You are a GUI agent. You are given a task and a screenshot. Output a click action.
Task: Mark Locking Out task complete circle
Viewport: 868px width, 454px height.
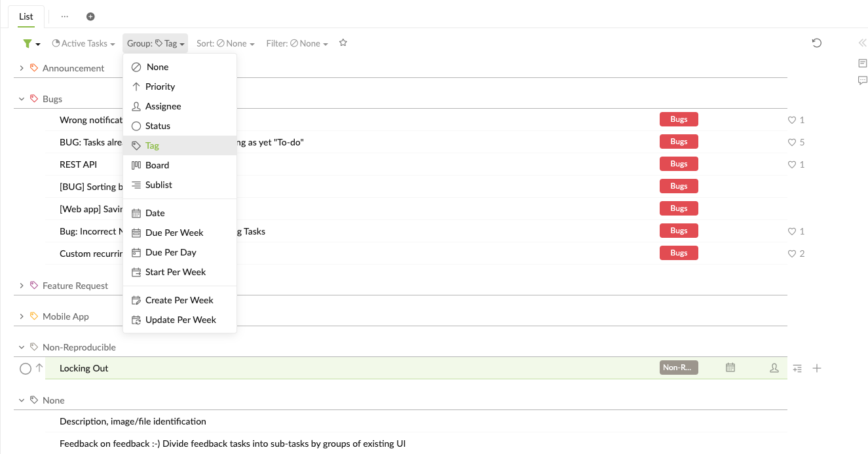point(26,369)
